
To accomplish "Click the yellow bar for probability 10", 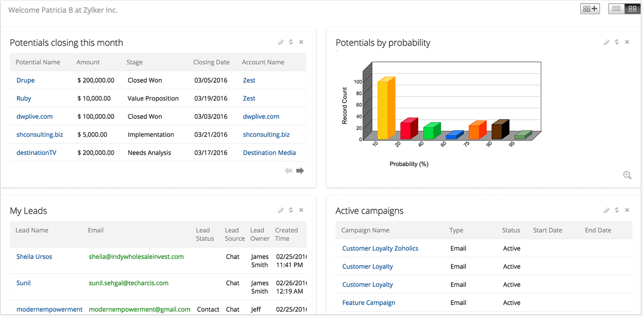I will point(385,109).
